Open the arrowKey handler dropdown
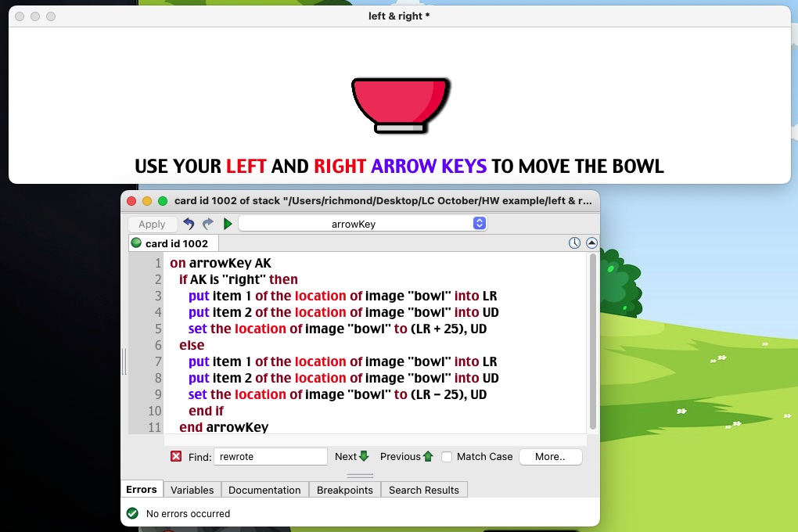Viewport: 798px width, 532px height. tap(362, 224)
